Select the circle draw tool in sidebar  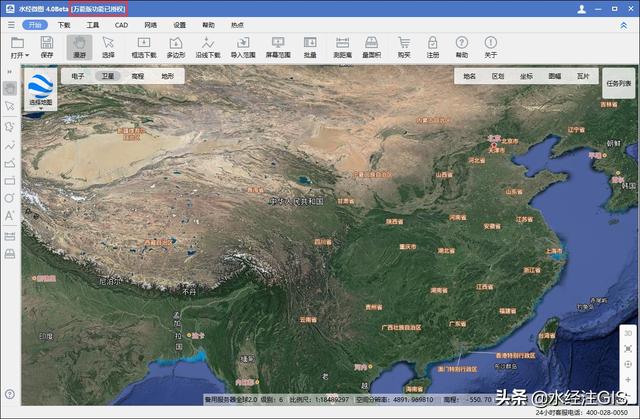pyautogui.click(x=10, y=198)
